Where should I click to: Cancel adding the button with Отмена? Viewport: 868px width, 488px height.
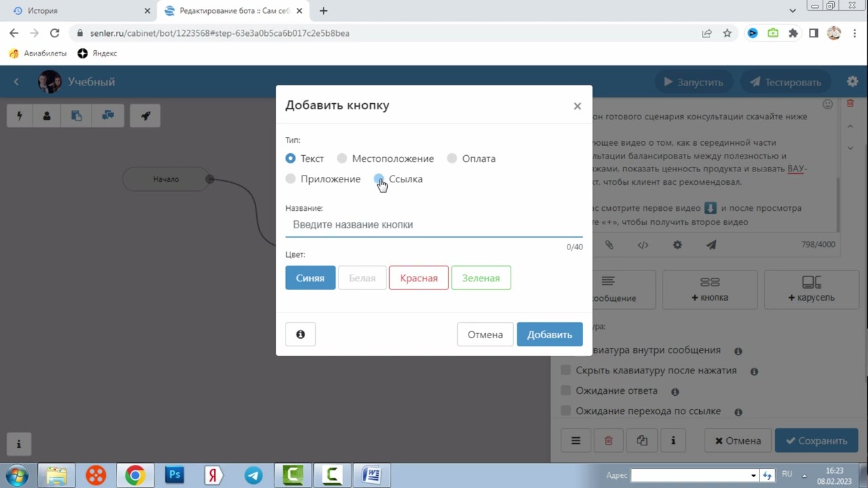485,334
